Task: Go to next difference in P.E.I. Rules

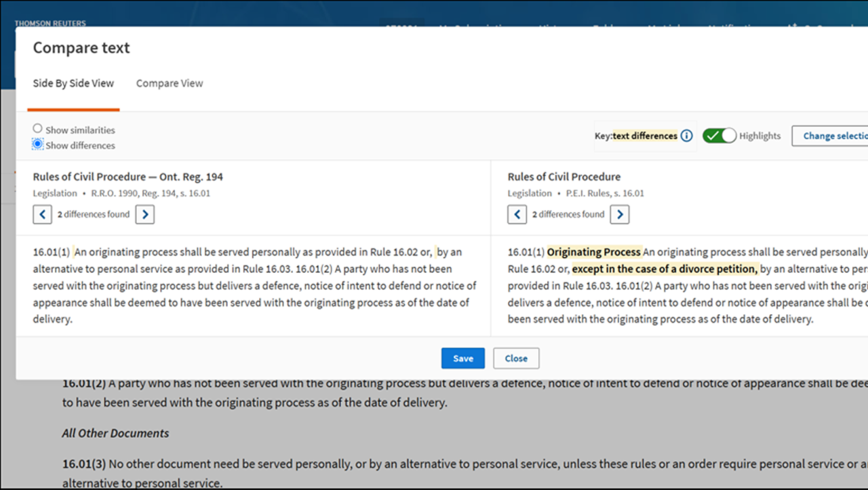Action: point(619,215)
